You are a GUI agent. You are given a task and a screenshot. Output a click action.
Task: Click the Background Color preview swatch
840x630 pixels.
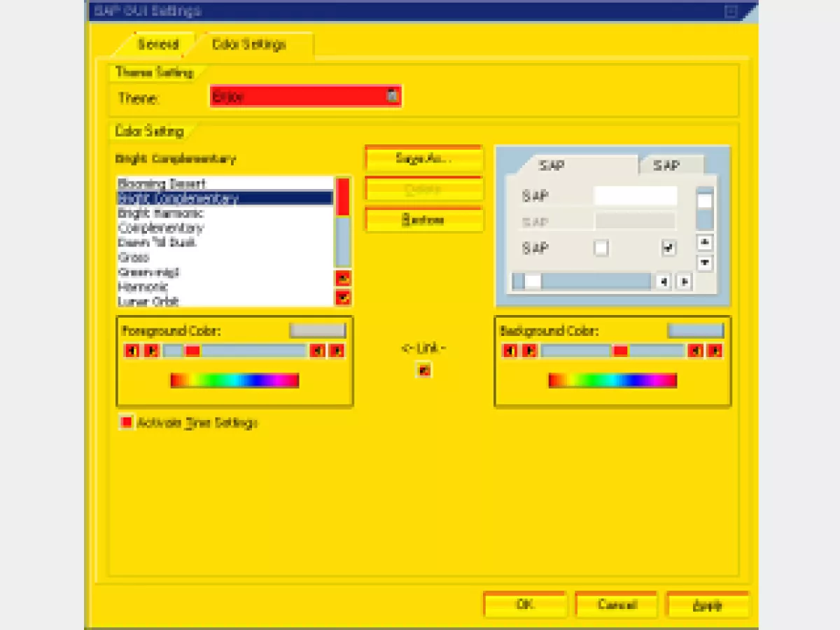695,330
